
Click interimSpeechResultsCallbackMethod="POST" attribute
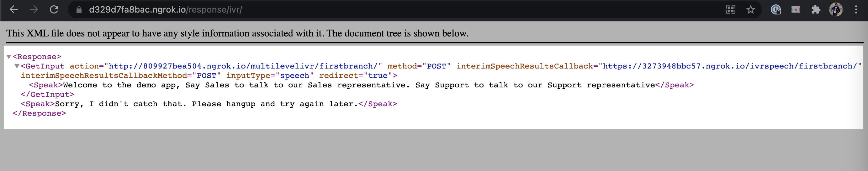(121, 76)
